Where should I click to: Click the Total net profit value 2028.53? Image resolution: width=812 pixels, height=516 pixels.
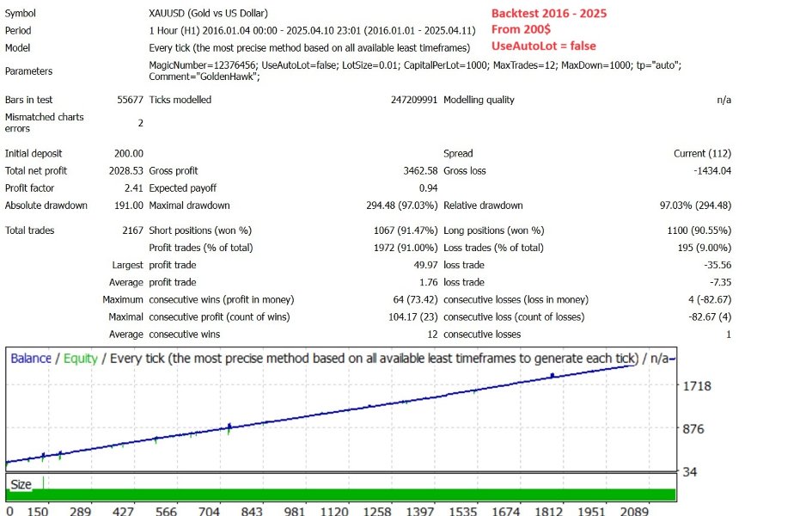tap(125, 170)
